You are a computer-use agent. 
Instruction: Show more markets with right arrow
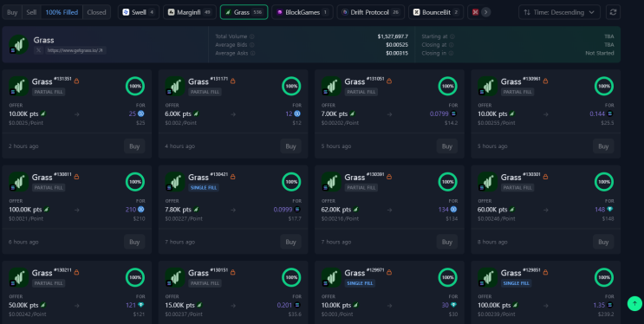tap(485, 12)
